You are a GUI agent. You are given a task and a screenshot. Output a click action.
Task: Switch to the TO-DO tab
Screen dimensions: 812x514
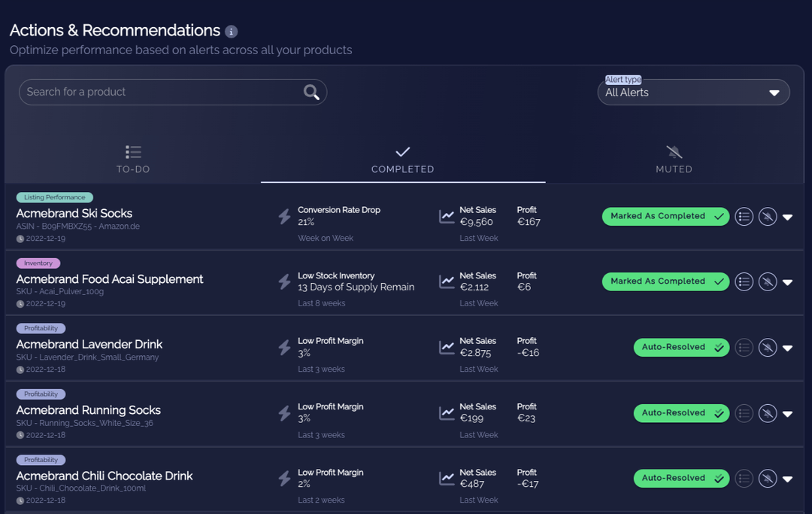133,160
